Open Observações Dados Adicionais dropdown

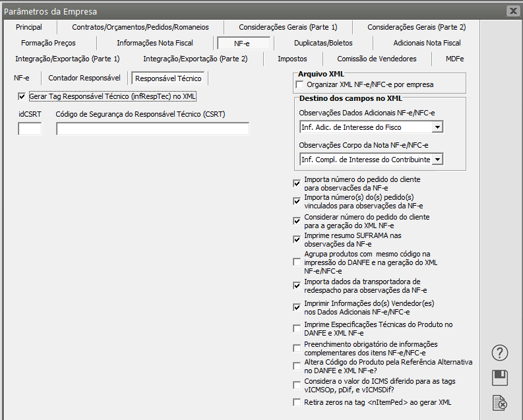point(437,127)
